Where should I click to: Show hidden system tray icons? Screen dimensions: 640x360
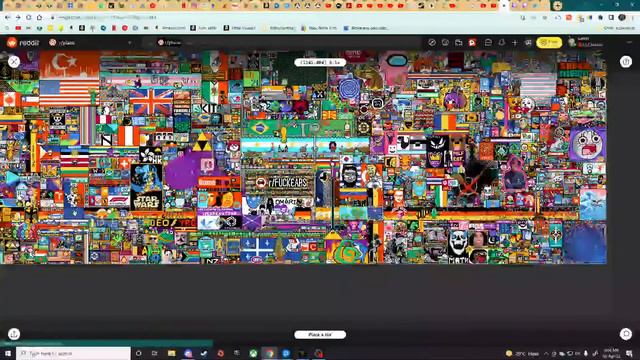[x=546, y=353]
